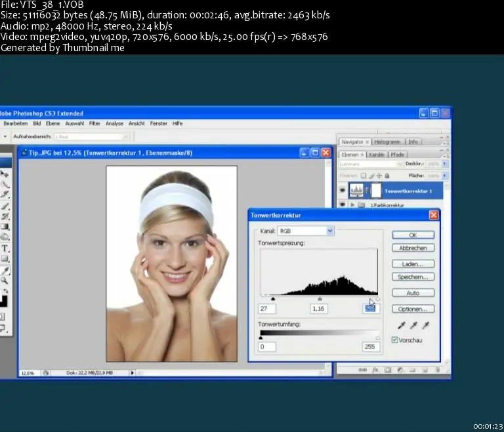Pick the gray point eyedropper in Tonwertkorrektur
Image resolution: width=504 pixels, height=432 pixels.
413,326
